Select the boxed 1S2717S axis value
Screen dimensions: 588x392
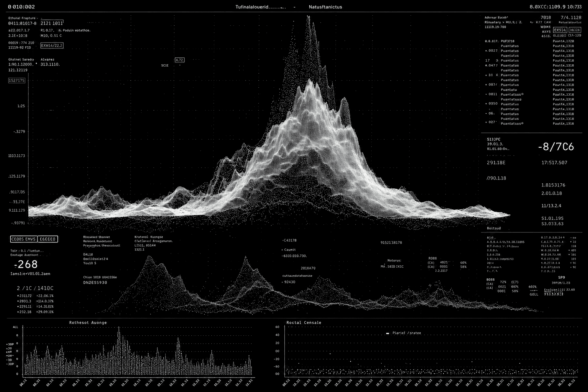click(17, 80)
